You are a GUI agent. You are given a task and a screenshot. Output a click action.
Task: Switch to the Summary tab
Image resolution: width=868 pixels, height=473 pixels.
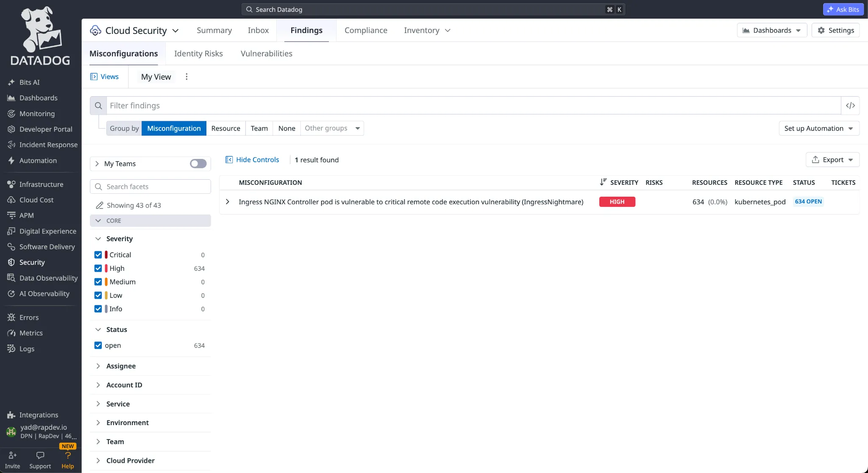[214, 30]
